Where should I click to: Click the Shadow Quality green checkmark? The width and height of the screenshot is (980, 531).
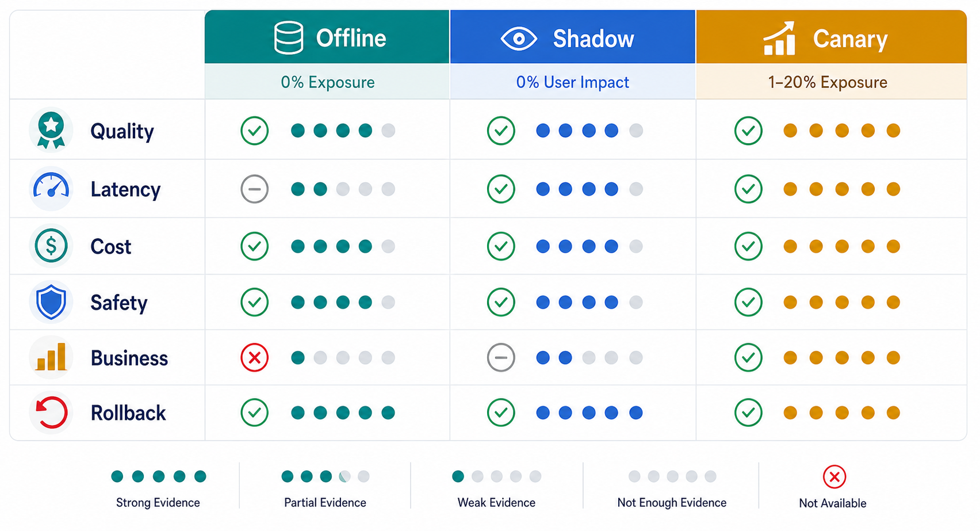[501, 131]
